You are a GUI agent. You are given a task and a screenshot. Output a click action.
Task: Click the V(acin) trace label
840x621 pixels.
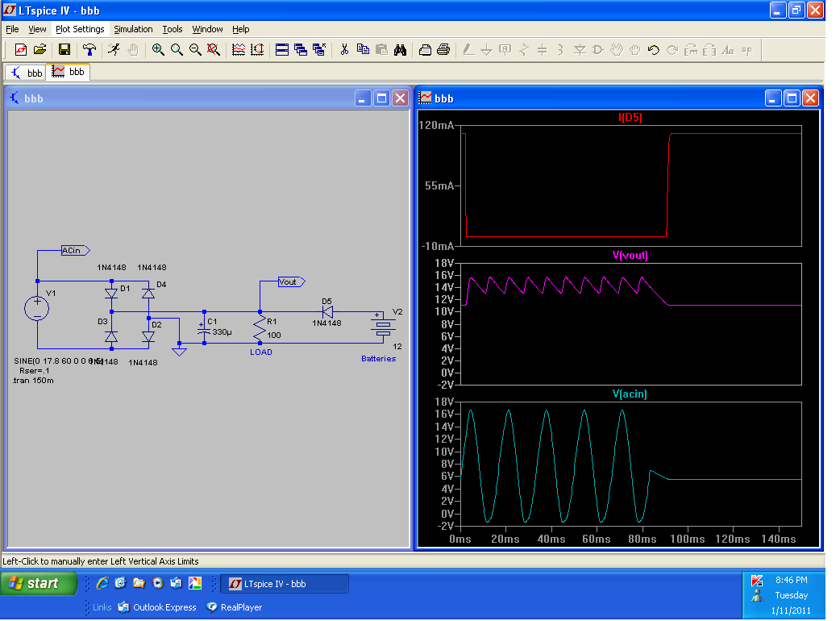tap(630, 394)
